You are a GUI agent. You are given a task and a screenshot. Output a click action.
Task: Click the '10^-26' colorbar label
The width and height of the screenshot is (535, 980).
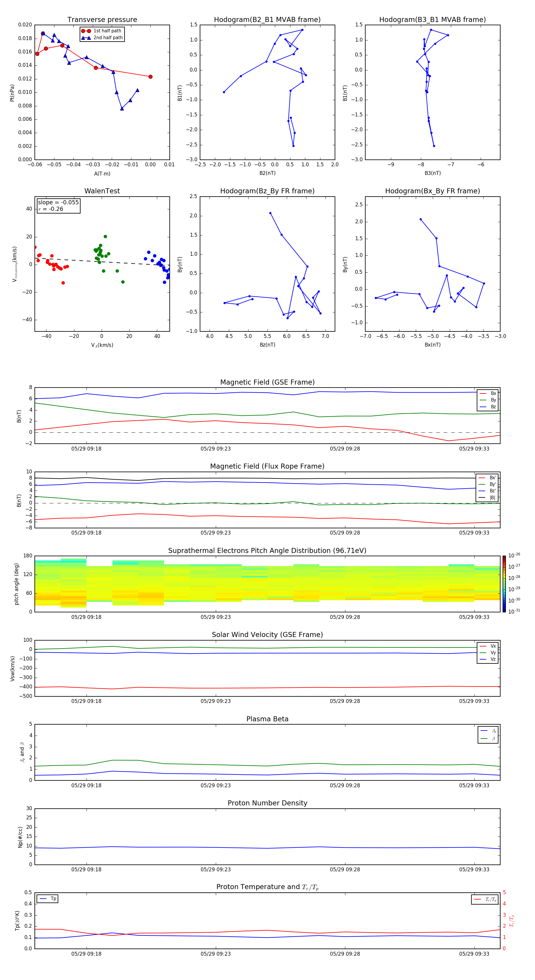click(x=514, y=555)
